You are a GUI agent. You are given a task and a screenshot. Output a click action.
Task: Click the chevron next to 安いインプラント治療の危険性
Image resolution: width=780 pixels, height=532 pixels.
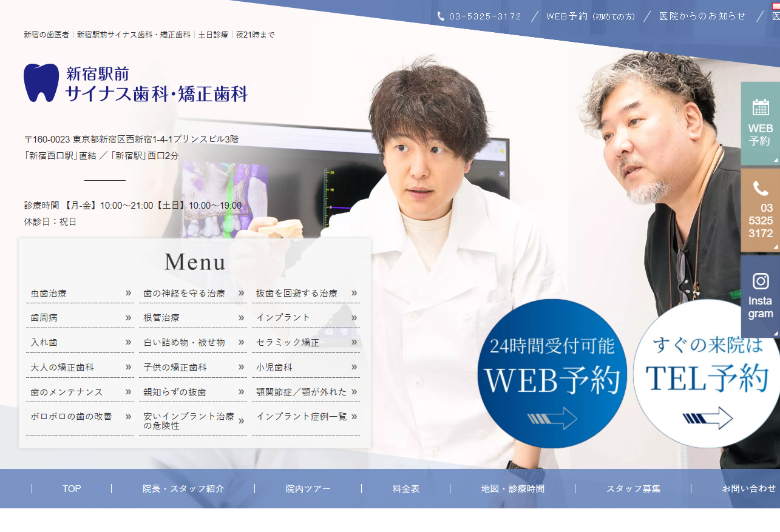[242, 421]
